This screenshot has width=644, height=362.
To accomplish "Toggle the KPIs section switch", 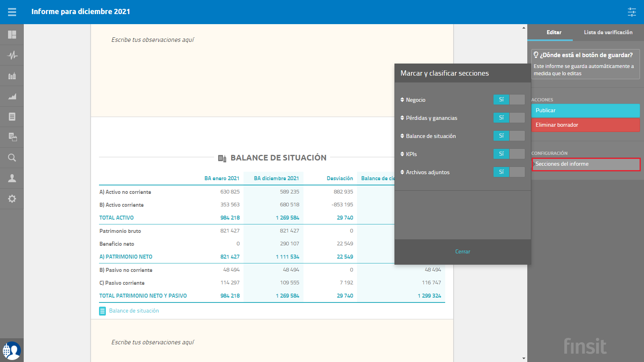I will tap(509, 154).
